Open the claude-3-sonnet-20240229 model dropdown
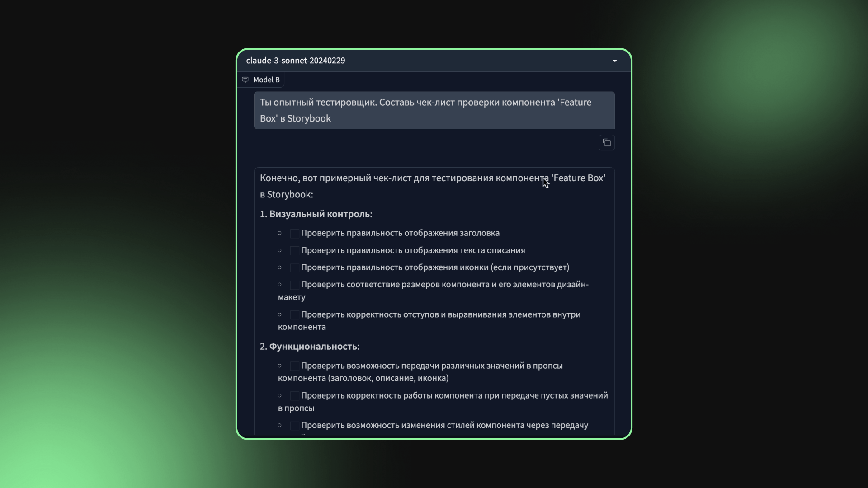Screen dimensions: 868x488 pyautogui.click(x=425, y=61)
